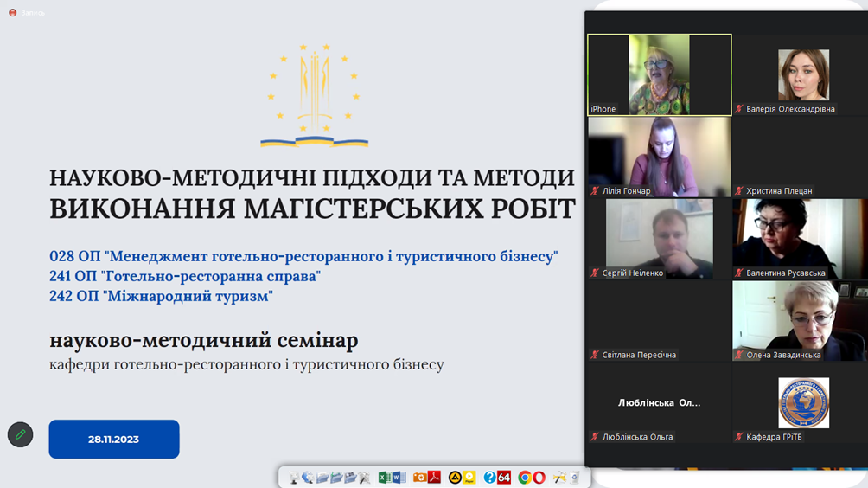This screenshot has height=488, width=868.
Task: Launch Adobe Acrobat from the dock
Action: coord(434,477)
